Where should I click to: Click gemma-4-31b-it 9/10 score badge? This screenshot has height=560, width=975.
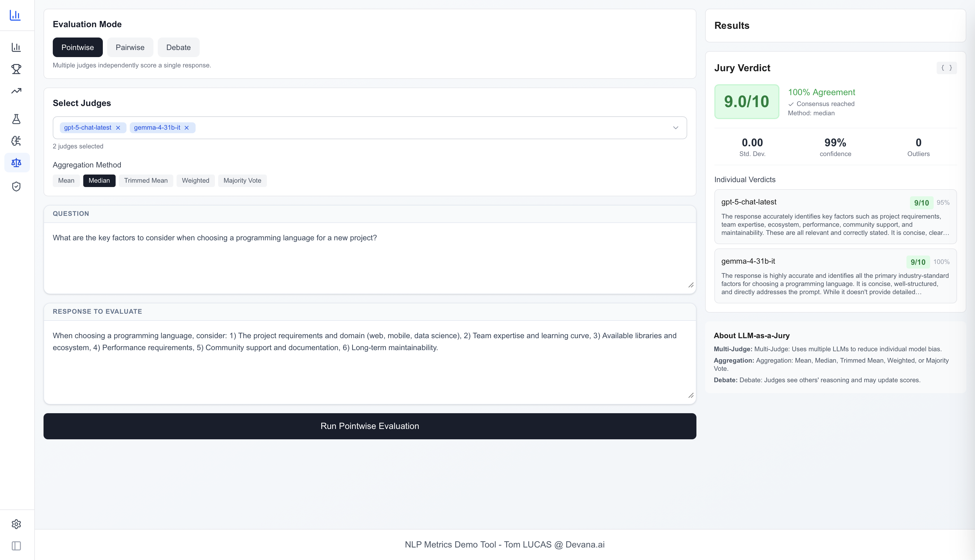[918, 262]
